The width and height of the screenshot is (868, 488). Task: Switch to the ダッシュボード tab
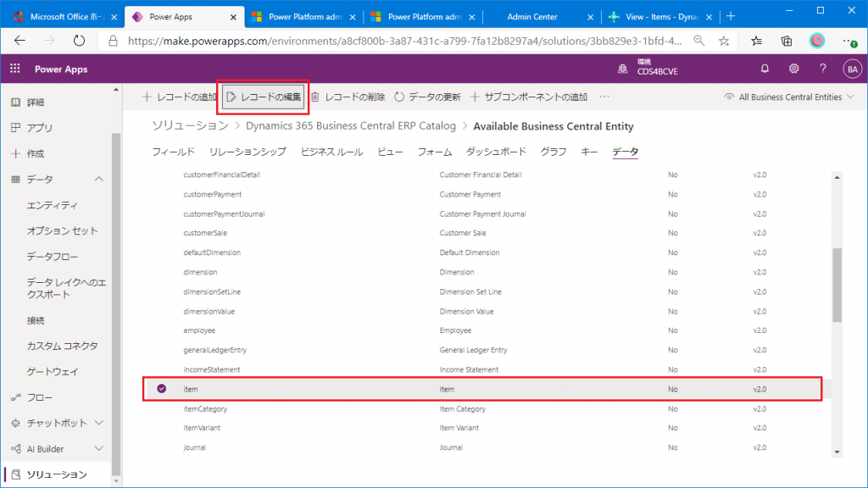pyautogui.click(x=496, y=152)
